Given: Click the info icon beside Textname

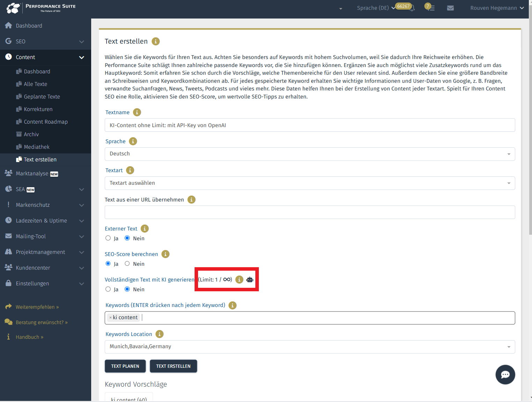Looking at the screenshot, I should [x=137, y=112].
